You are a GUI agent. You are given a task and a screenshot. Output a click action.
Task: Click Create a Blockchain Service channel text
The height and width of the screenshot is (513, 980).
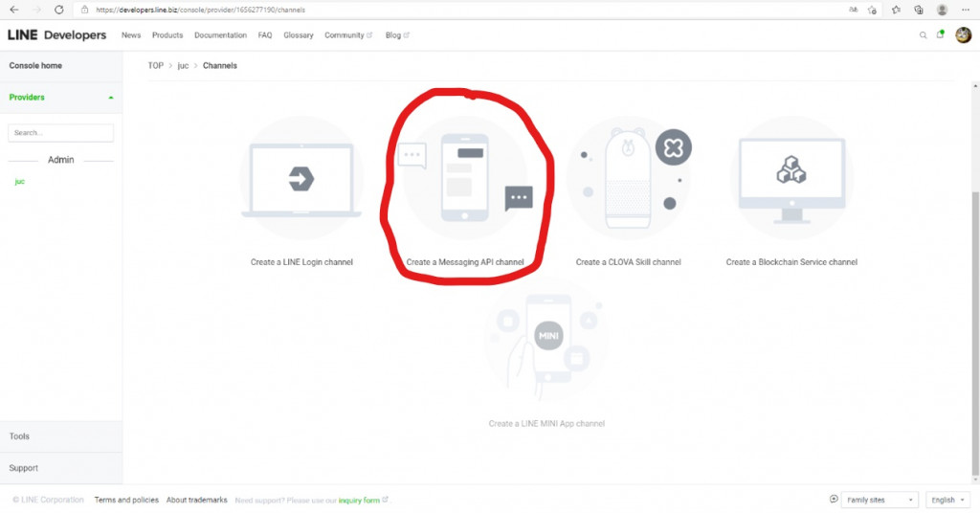[791, 262]
